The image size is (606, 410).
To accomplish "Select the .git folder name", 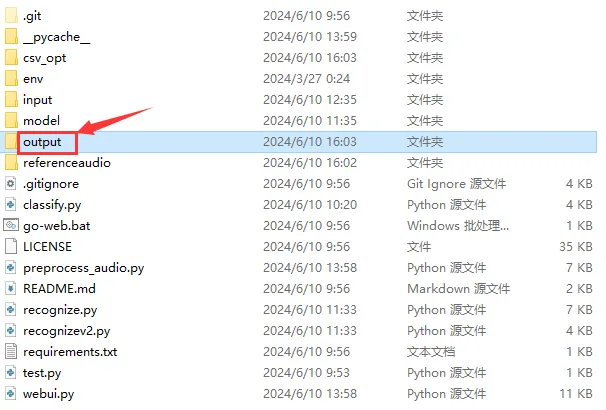I will (x=32, y=16).
